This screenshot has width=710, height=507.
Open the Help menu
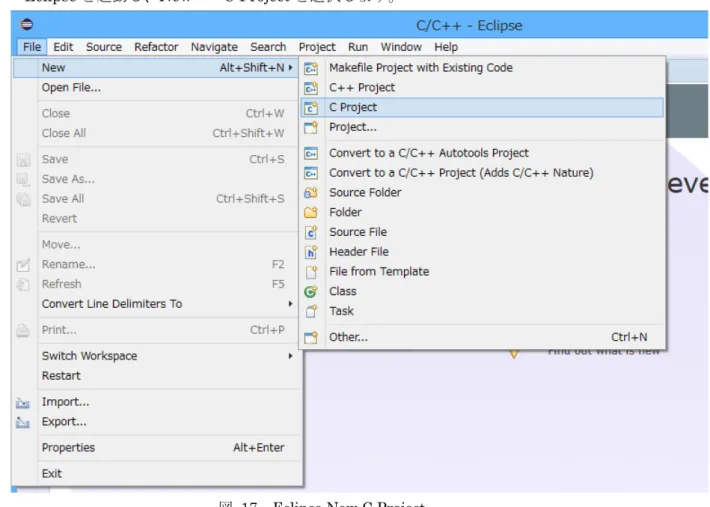(x=446, y=47)
